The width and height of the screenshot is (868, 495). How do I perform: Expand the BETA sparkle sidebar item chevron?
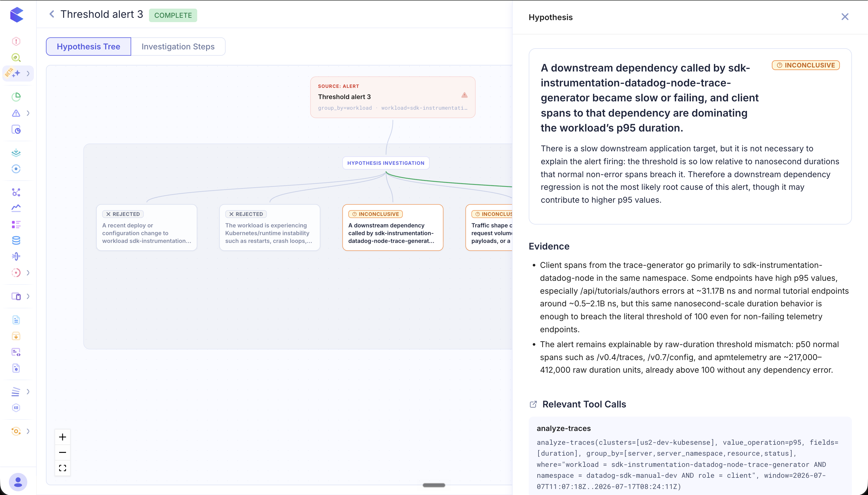pyautogui.click(x=28, y=74)
